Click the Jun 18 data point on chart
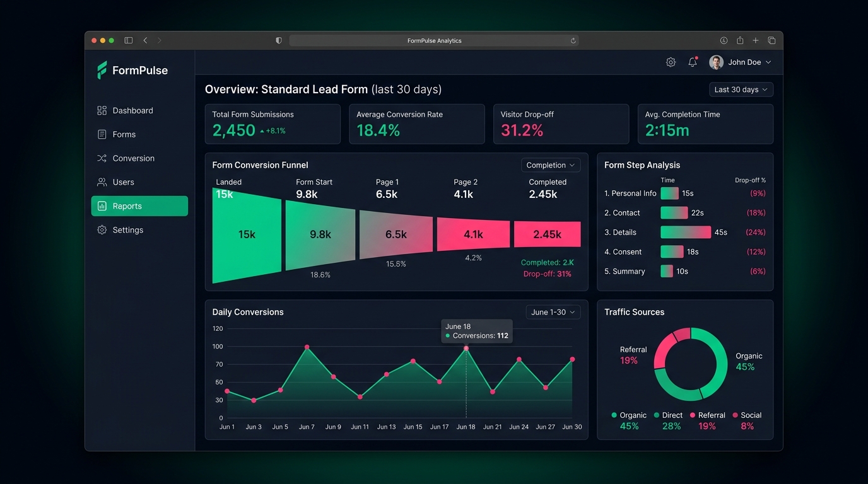Viewport: 868px width, 484px height. click(x=466, y=348)
